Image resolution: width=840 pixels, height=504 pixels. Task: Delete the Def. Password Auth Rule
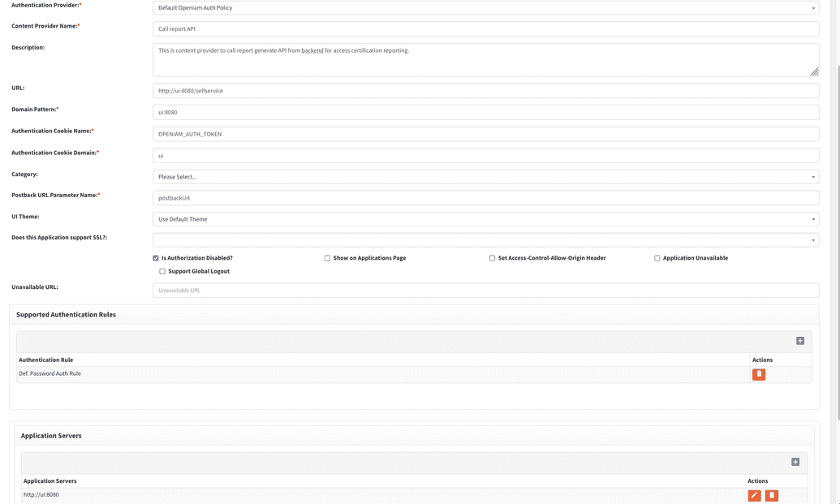pos(758,373)
